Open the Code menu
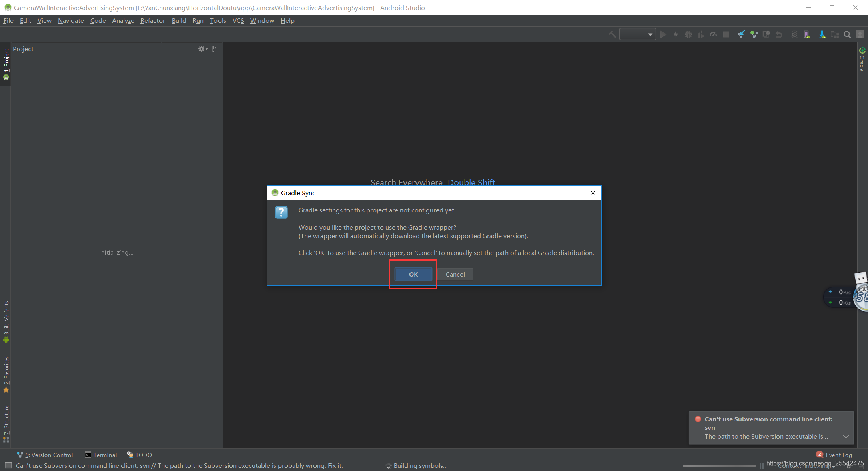This screenshot has width=868, height=471. pos(98,20)
